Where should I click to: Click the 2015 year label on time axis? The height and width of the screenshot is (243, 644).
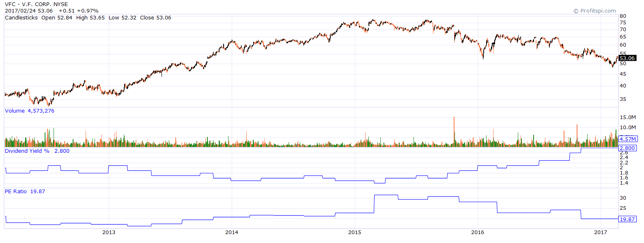(355, 232)
